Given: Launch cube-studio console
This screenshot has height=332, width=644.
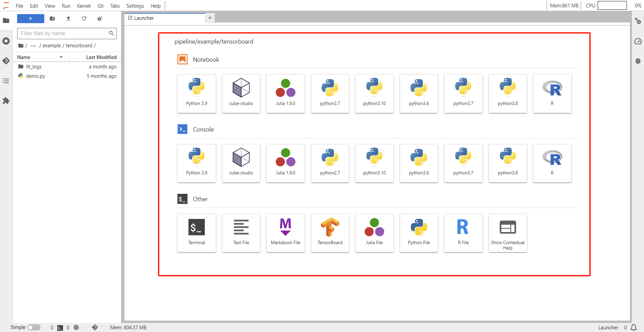Looking at the screenshot, I should pyautogui.click(x=241, y=163).
